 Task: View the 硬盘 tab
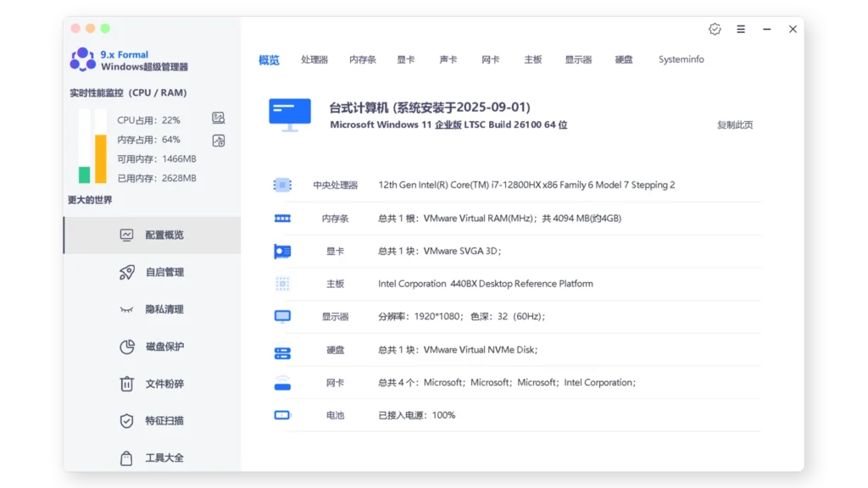[x=624, y=59]
